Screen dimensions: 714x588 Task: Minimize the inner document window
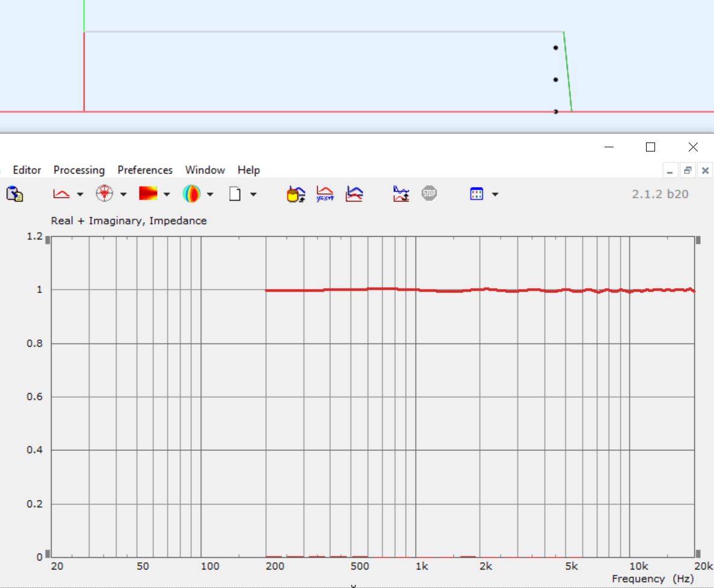(x=670, y=171)
